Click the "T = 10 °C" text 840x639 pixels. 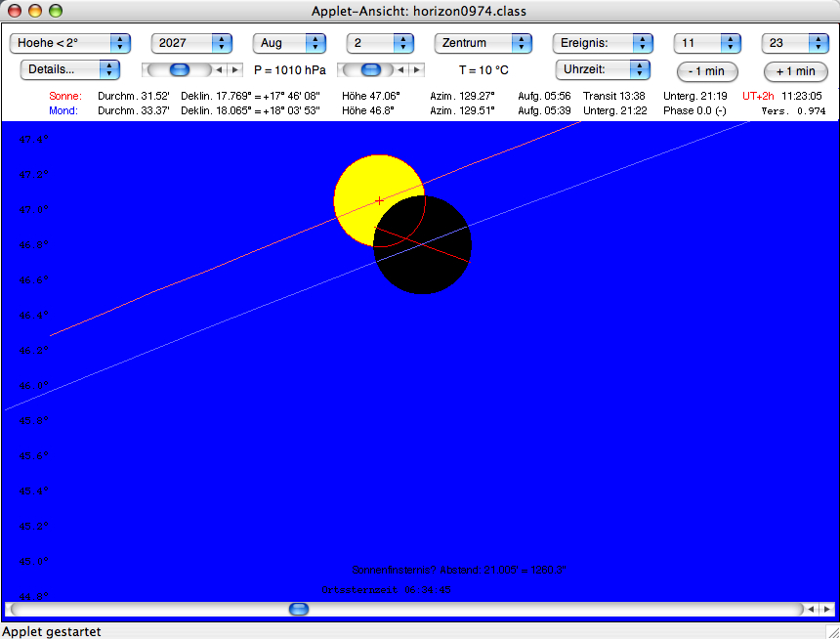[x=483, y=70]
